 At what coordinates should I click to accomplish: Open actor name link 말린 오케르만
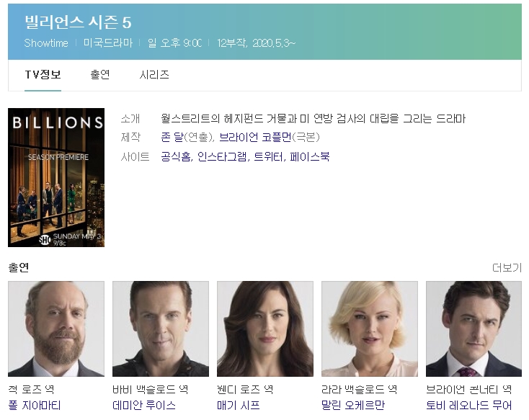(x=353, y=405)
